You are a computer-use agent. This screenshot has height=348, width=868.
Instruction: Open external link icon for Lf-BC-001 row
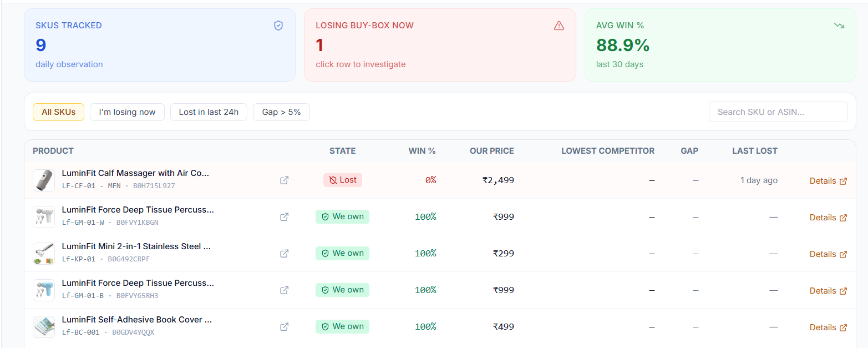tap(284, 327)
